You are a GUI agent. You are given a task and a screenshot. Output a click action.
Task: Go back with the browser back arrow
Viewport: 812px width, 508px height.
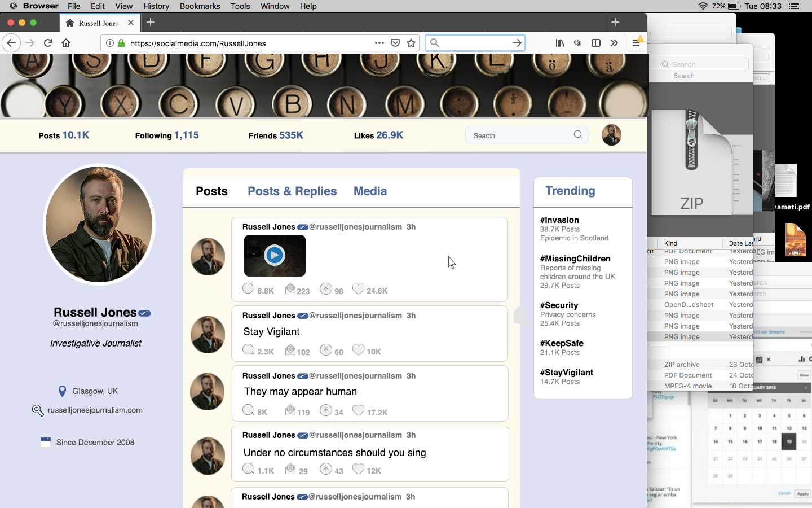pos(11,43)
